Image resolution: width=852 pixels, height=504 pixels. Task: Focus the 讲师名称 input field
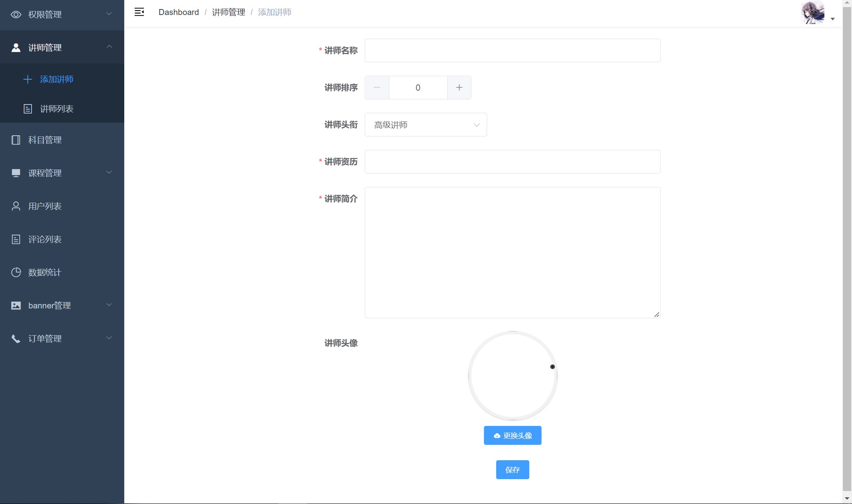[x=512, y=50]
